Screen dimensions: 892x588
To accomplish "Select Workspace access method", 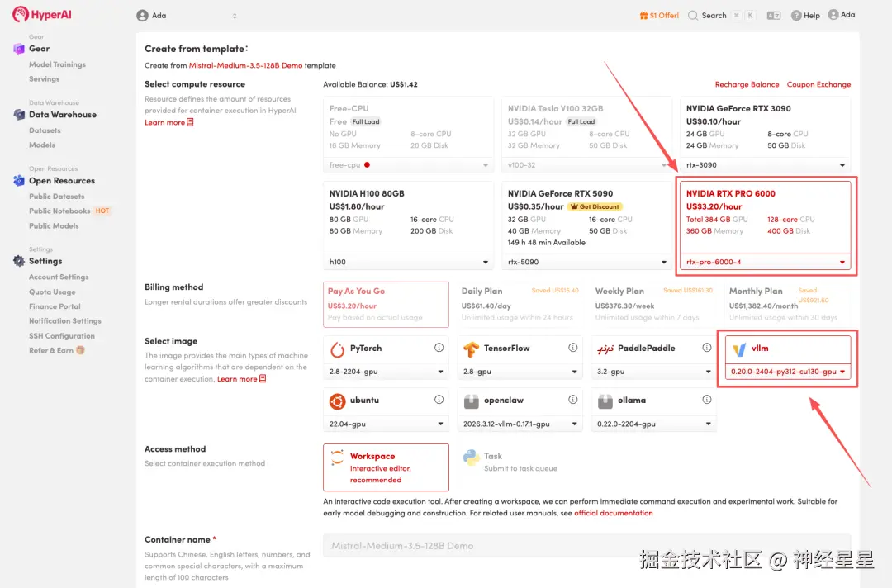I will tap(386, 467).
